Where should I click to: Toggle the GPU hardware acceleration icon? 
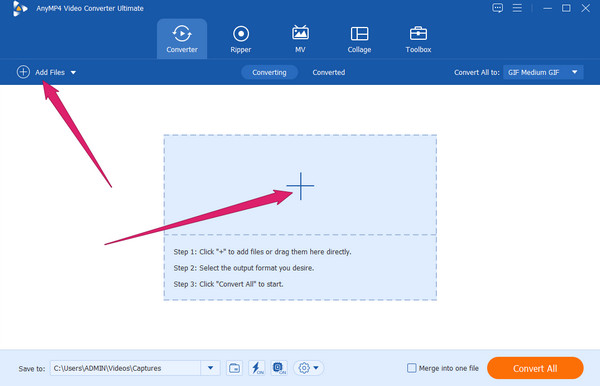tap(279, 368)
